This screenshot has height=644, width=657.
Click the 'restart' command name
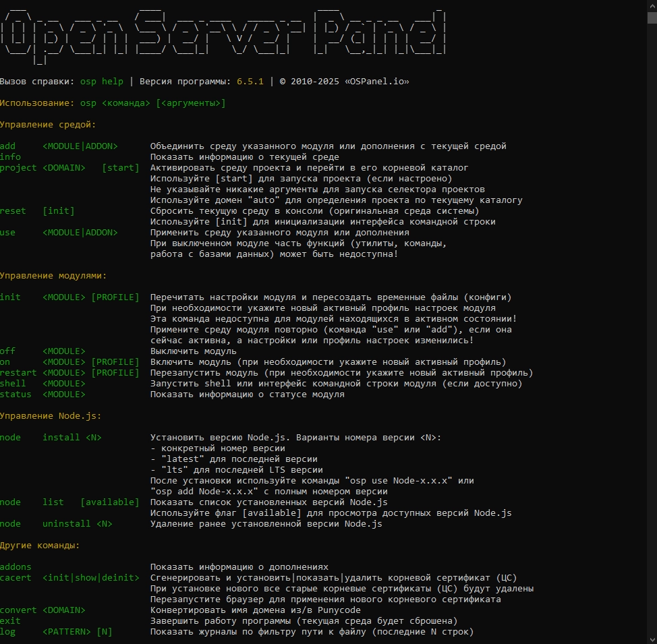tap(18, 373)
